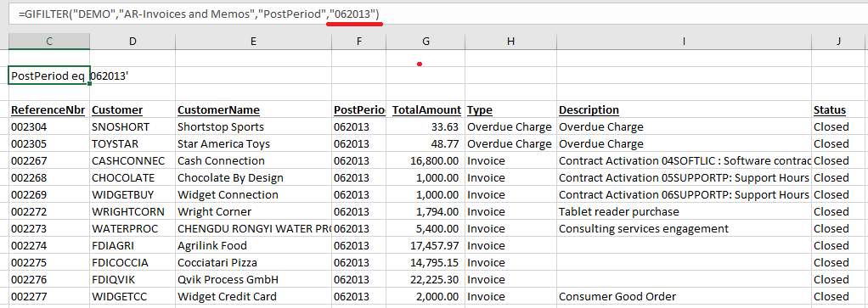Viewport: 868px width, 308px height.
Task: Select reference number 002304 cell
Action: click(49, 126)
